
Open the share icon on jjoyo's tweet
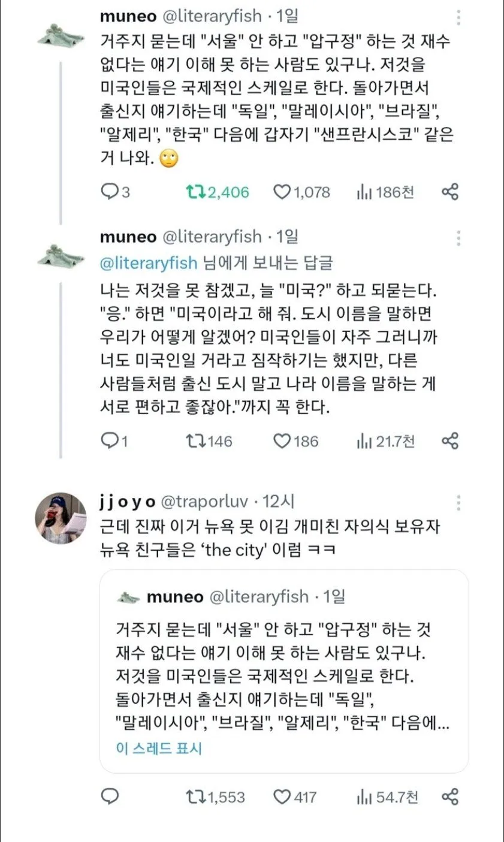[x=451, y=798]
